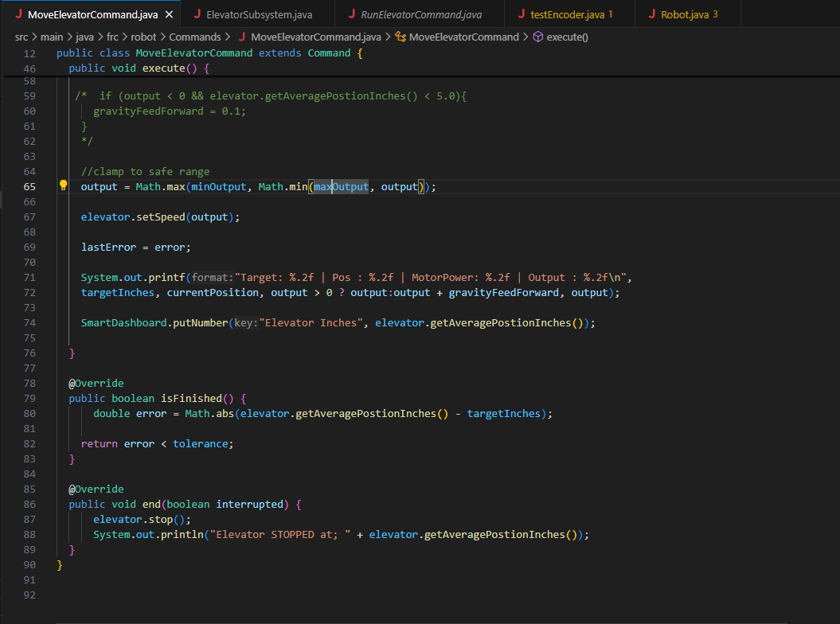Click the class symbol icon before MoveElevatorCommand breadcrumb
The image size is (840, 624).
(x=401, y=37)
